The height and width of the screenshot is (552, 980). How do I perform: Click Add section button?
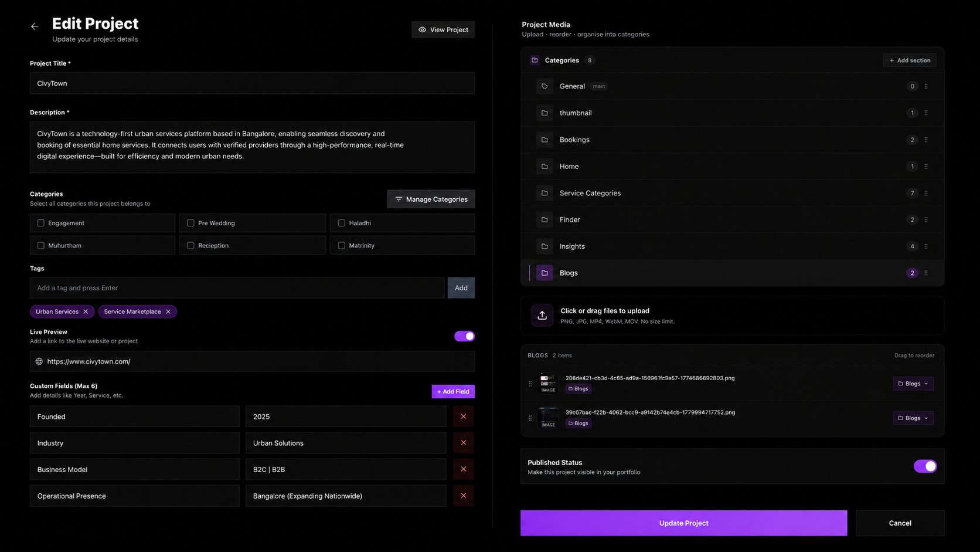pos(910,60)
